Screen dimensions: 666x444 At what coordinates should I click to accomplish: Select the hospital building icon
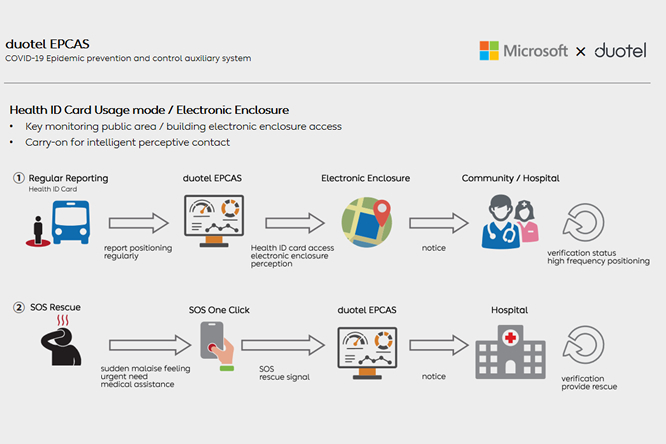tap(510, 352)
